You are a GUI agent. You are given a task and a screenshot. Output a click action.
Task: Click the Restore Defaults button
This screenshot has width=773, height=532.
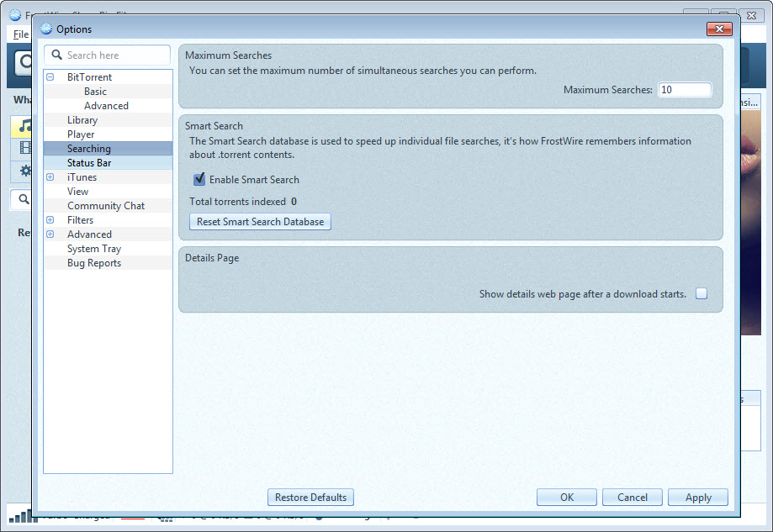coord(310,497)
